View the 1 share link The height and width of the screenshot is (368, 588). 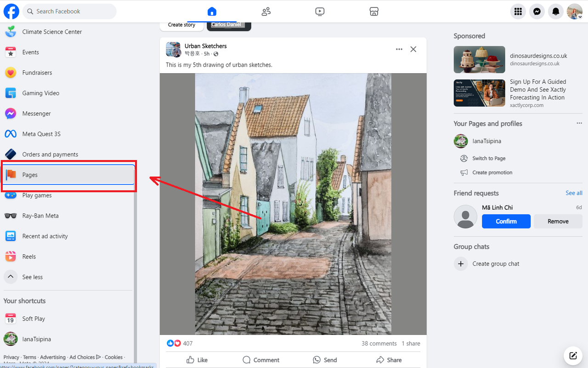pos(411,344)
